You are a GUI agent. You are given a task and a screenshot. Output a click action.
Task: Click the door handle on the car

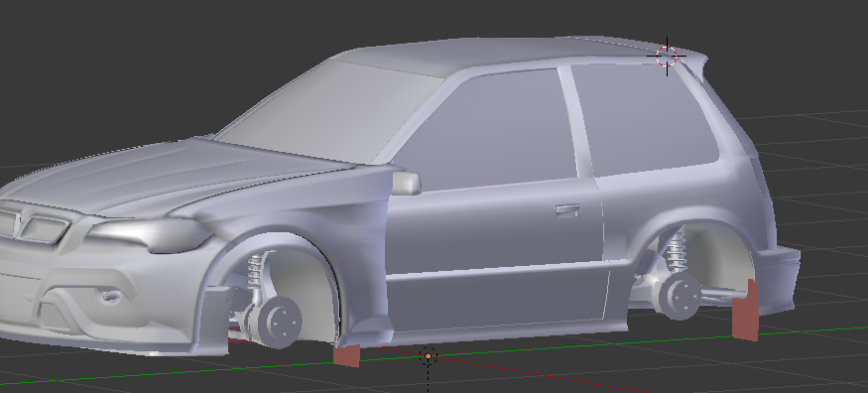[567, 211]
